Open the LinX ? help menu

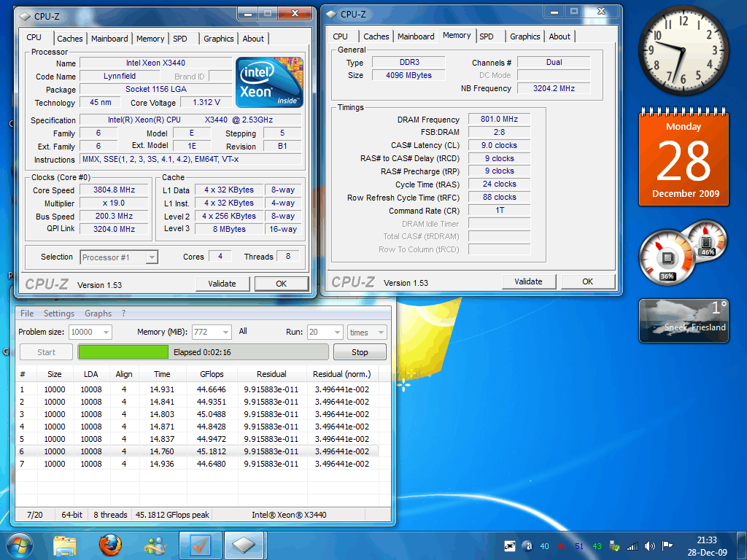coord(123,314)
